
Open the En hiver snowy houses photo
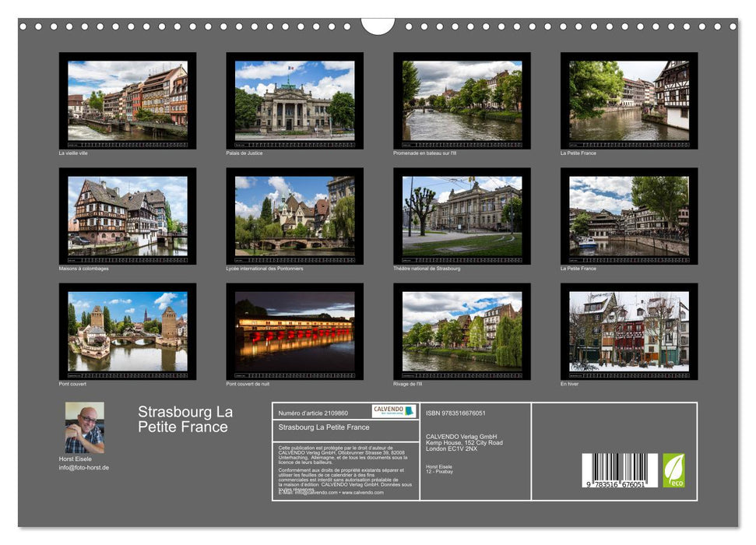coord(628,331)
